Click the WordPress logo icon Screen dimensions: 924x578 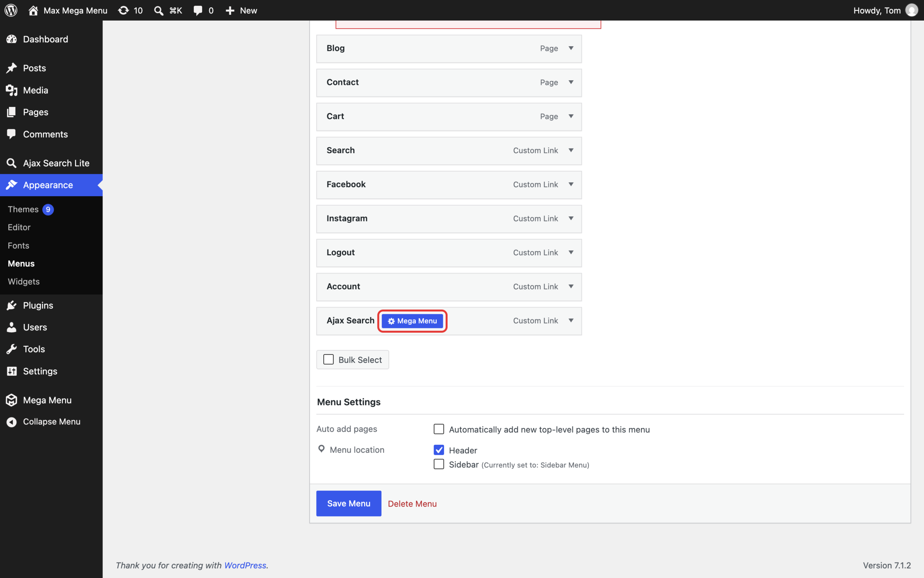coord(11,10)
